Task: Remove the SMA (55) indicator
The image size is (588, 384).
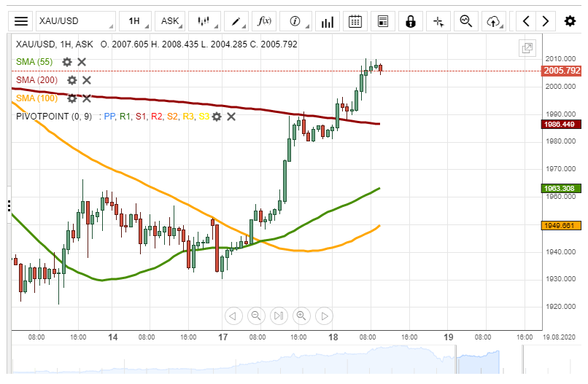Action: [x=82, y=62]
